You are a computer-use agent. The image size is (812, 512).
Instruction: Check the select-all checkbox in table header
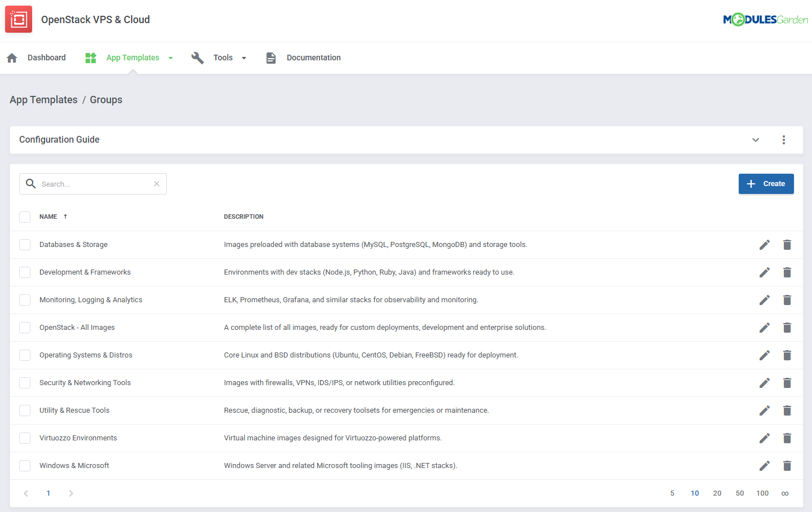pos(25,217)
